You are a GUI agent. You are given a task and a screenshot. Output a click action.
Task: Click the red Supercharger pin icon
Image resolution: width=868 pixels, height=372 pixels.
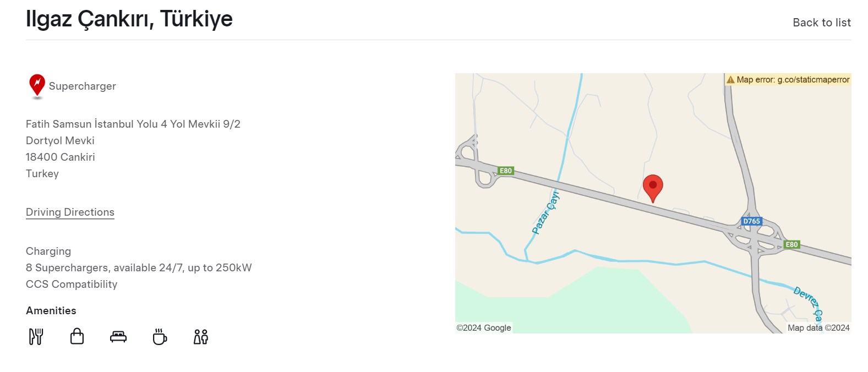(x=37, y=86)
